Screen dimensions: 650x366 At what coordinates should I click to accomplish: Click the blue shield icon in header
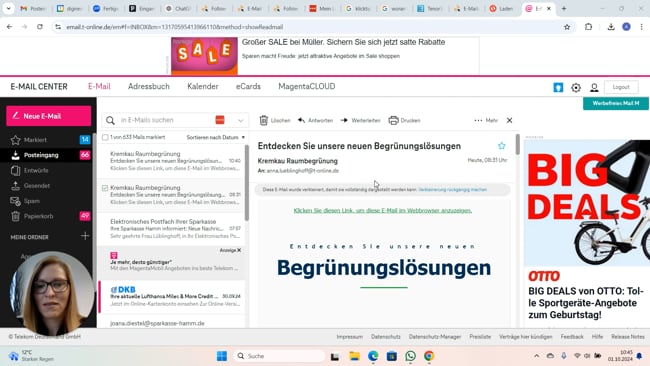click(558, 87)
